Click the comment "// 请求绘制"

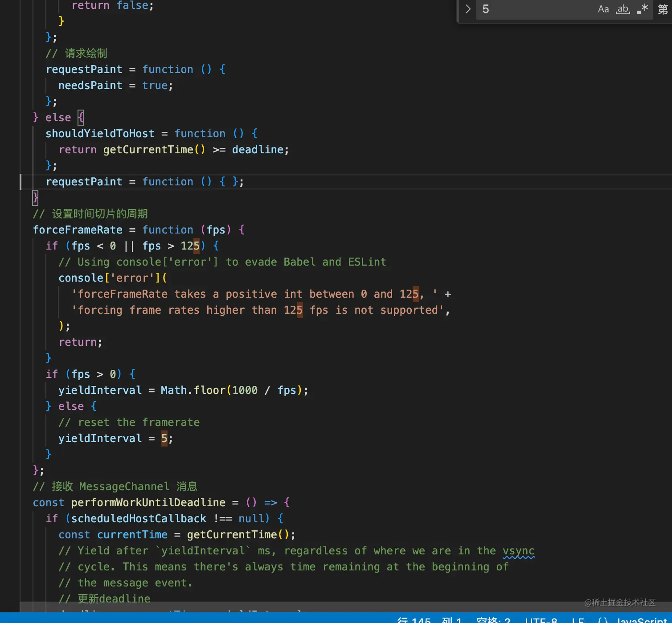[x=77, y=53]
